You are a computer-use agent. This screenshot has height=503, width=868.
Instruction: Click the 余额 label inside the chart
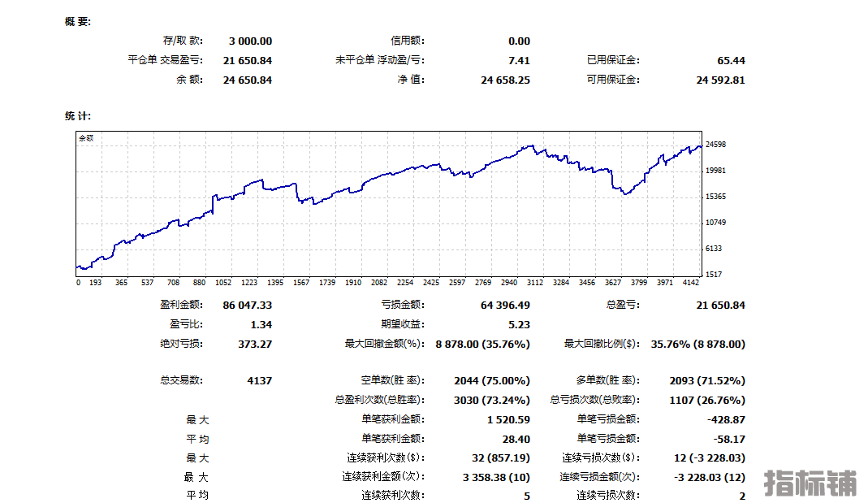coord(85,138)
